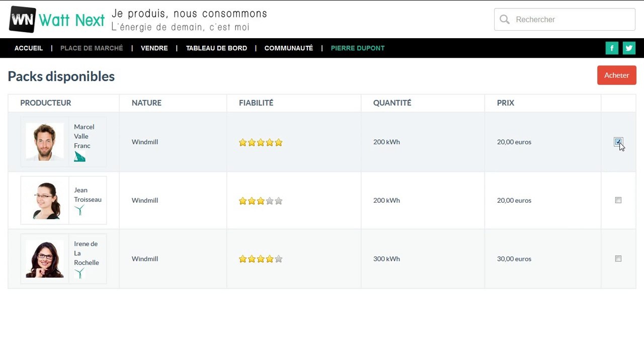Select the Irene de La Rochelle pack checkbox
Image resolution: width=644 pixels, height=362 pixels.
coord(618,258)
